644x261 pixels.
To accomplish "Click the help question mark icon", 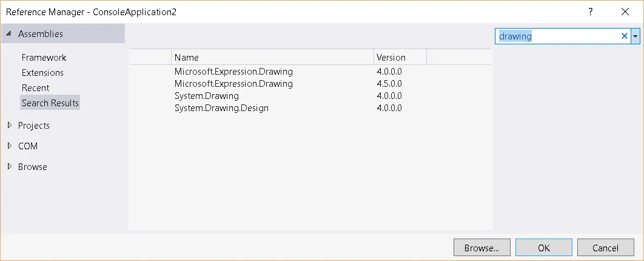I will point(591,12).
